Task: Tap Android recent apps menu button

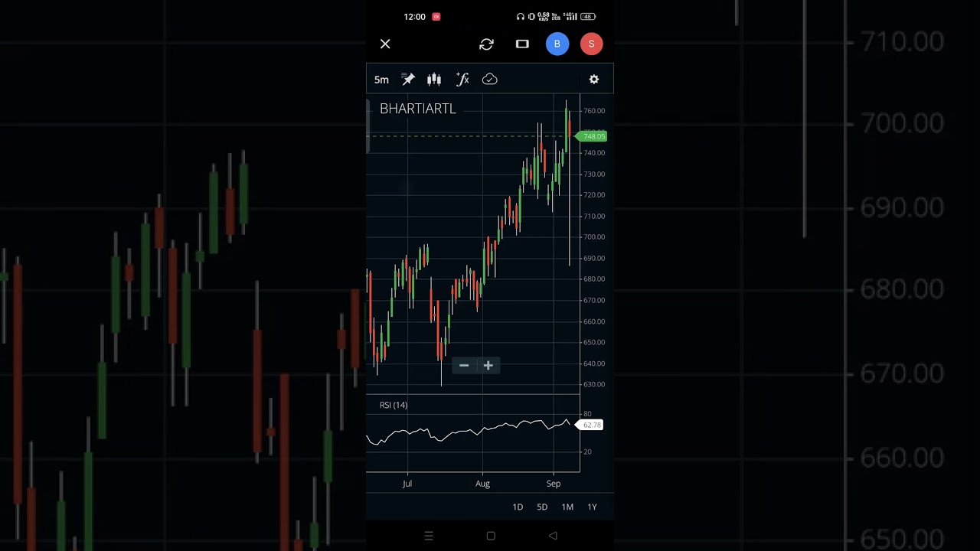Action: 429,536
